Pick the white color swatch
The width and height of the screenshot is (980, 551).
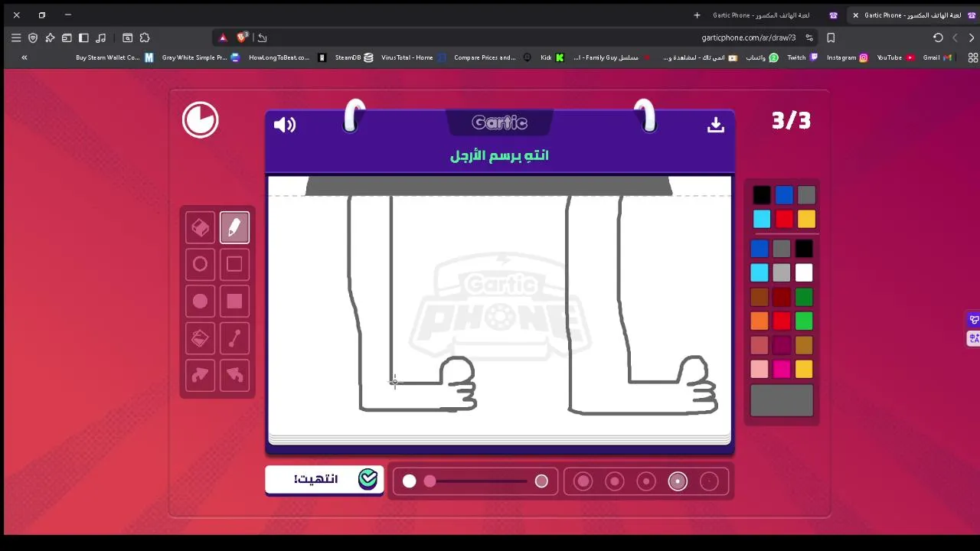click(x=803, y=273)
